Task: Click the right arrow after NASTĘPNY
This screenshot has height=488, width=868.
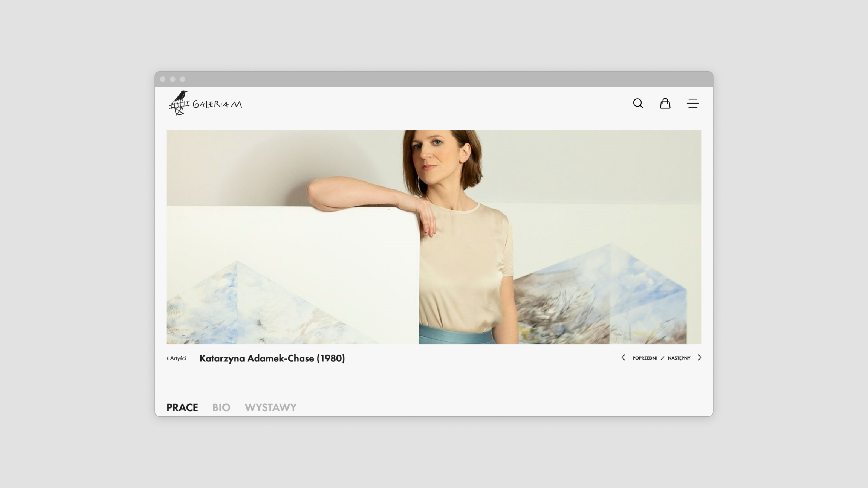Action: 700,358
